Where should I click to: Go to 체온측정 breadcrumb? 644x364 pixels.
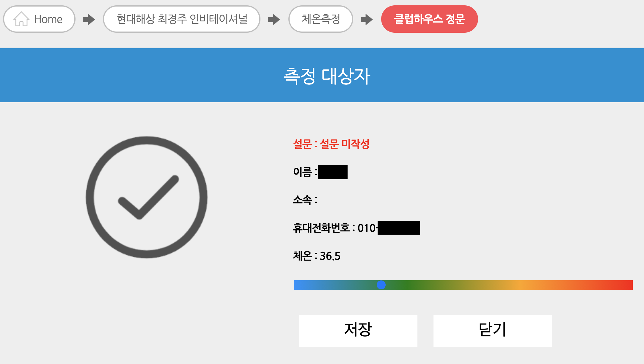click(321, 19)
